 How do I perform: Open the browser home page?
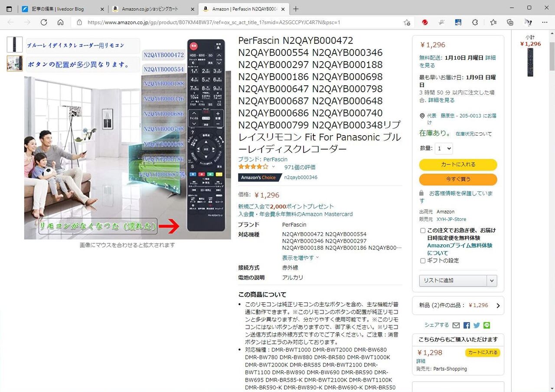[x=60, y=22]
